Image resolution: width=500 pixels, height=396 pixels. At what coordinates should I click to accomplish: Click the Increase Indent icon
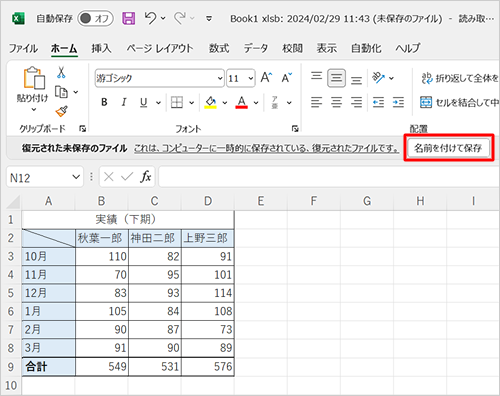coord(398,102)
